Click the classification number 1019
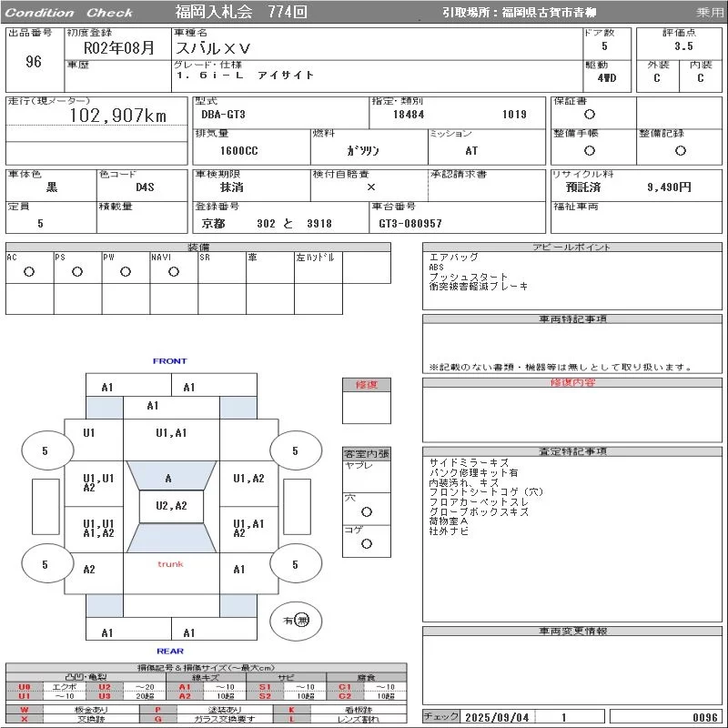Image resolution: width=728 pixels, height=728 pixels. [x=514, y=115]
